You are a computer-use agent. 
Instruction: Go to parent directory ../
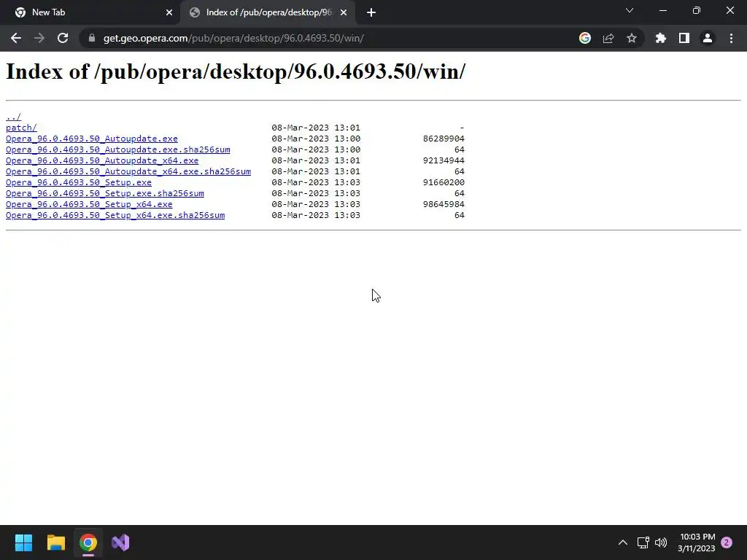click(13, 117)
